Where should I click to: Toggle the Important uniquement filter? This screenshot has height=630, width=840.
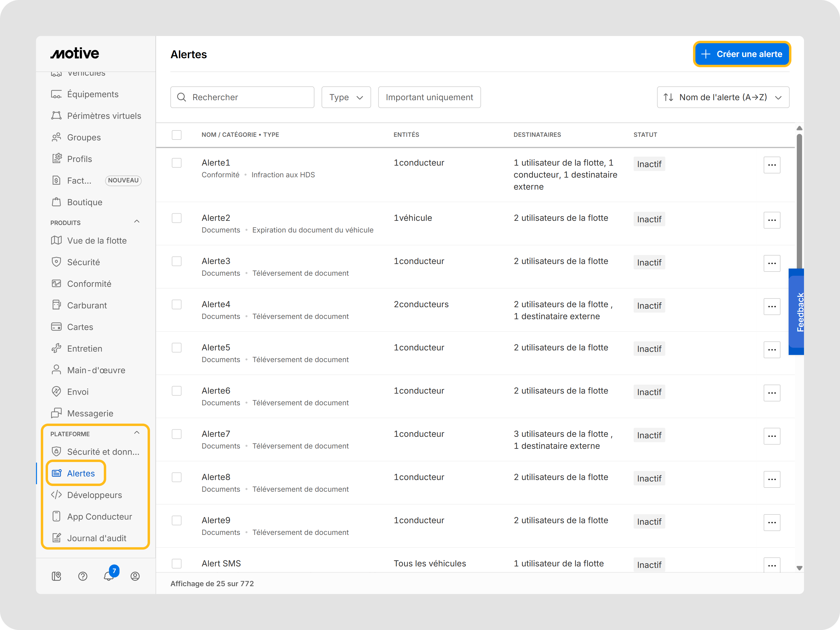(429, 97)
